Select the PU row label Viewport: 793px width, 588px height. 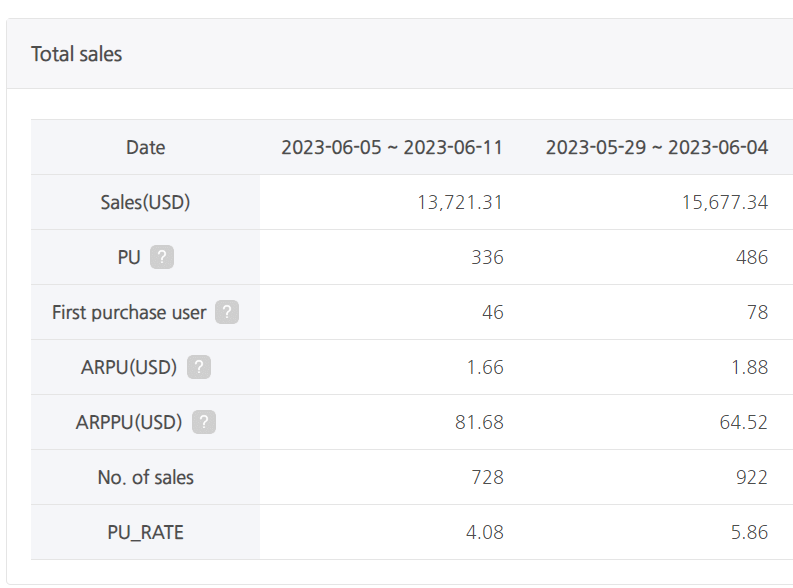click(x=129, y=257)
